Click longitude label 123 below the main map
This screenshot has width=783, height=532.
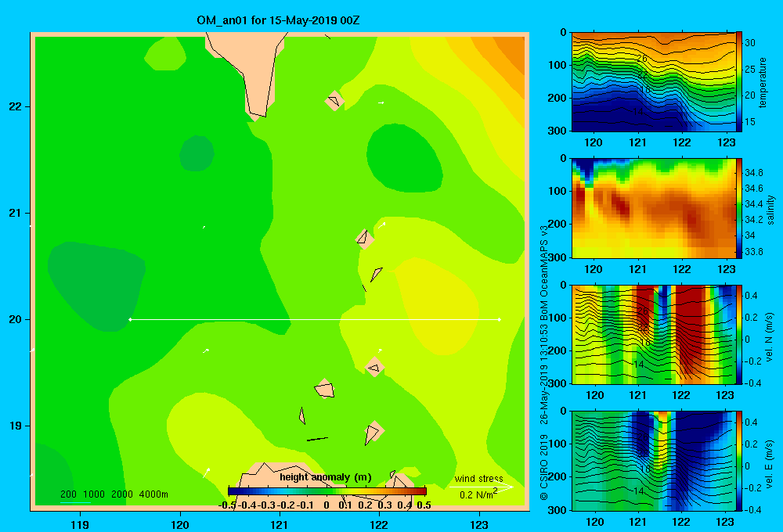(479, 524)
